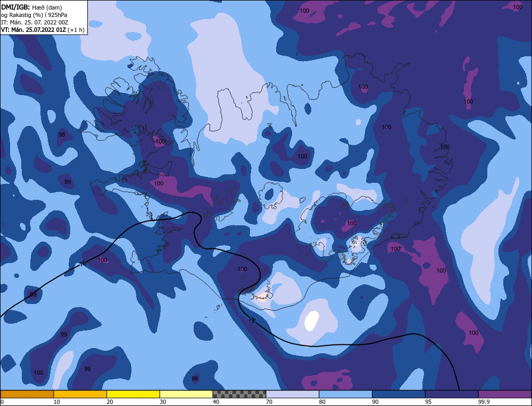Pick the bright yellow 20–30 legend swatch
The height and width of the screenshot is (406, 532).
tap(133, 394)
